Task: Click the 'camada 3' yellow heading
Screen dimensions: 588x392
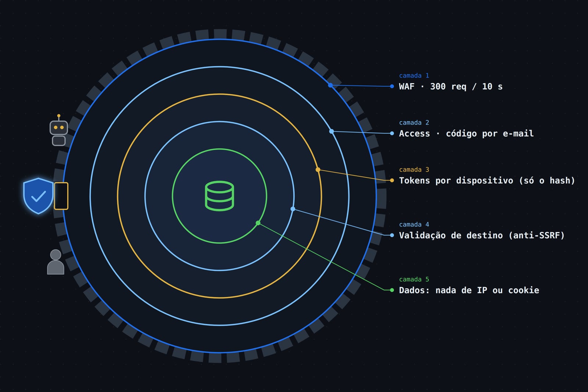Action: click(414, 170)
